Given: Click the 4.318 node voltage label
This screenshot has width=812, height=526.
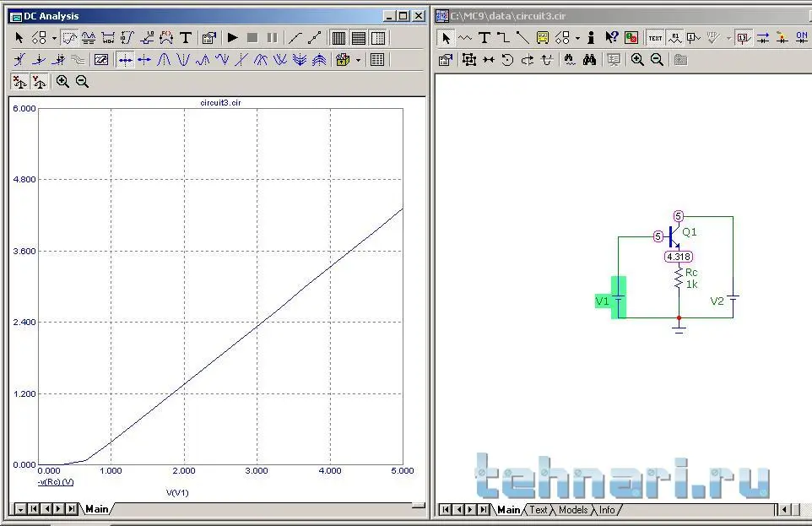Looking at the screenshot, I should [679, 257].
